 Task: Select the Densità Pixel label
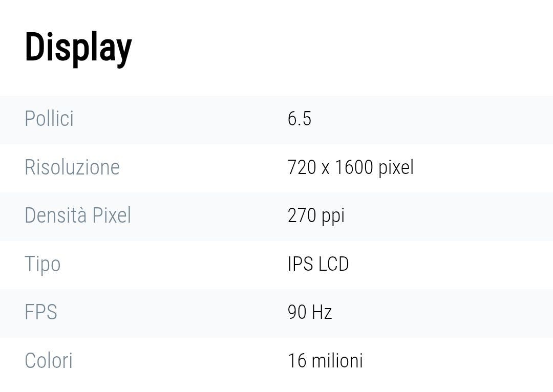tap(78, 215)
